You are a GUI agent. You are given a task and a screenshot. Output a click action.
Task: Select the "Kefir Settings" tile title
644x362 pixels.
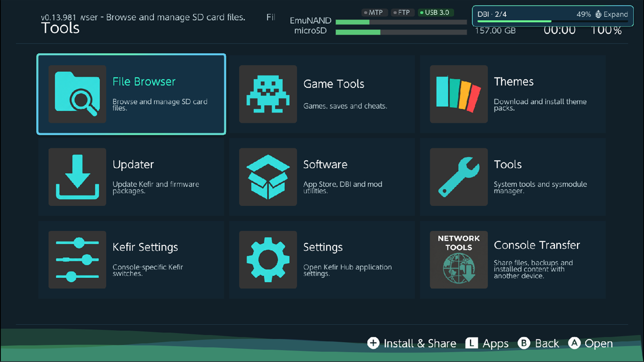[x=145, y=247]
